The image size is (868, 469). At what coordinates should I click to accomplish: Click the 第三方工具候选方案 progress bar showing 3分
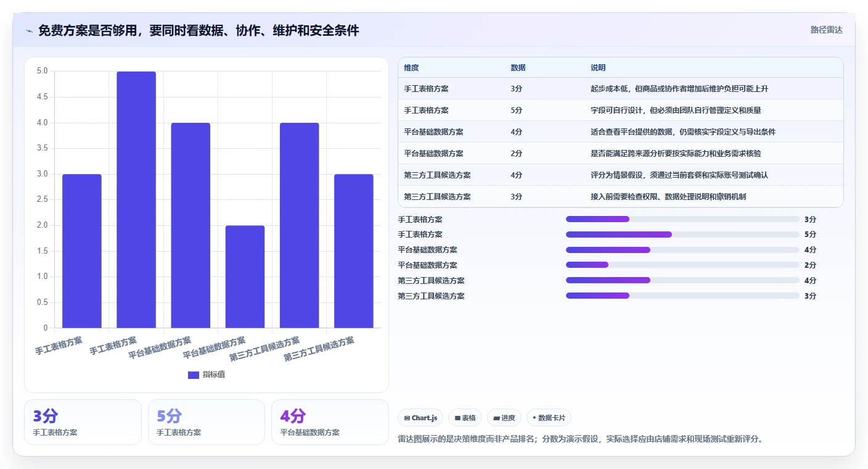(682, 296)
